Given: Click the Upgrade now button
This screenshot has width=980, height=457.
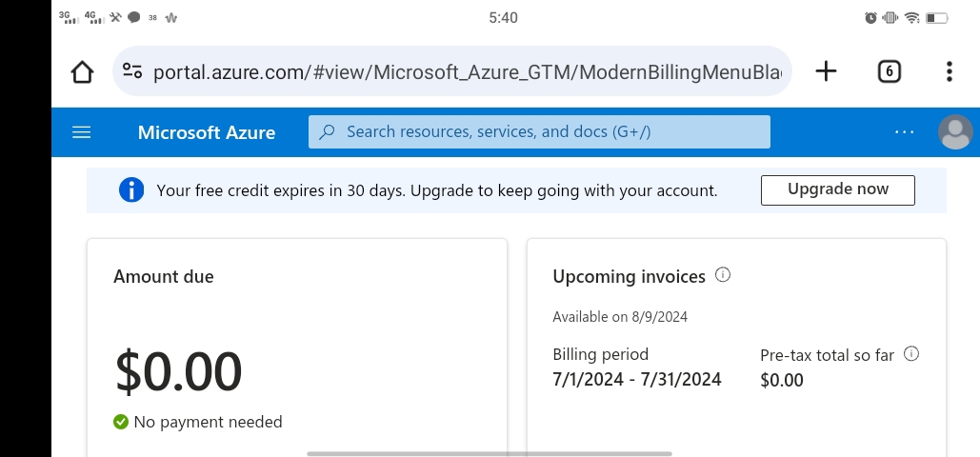Looking at the screenshot, I should click(x=837, y=190).
